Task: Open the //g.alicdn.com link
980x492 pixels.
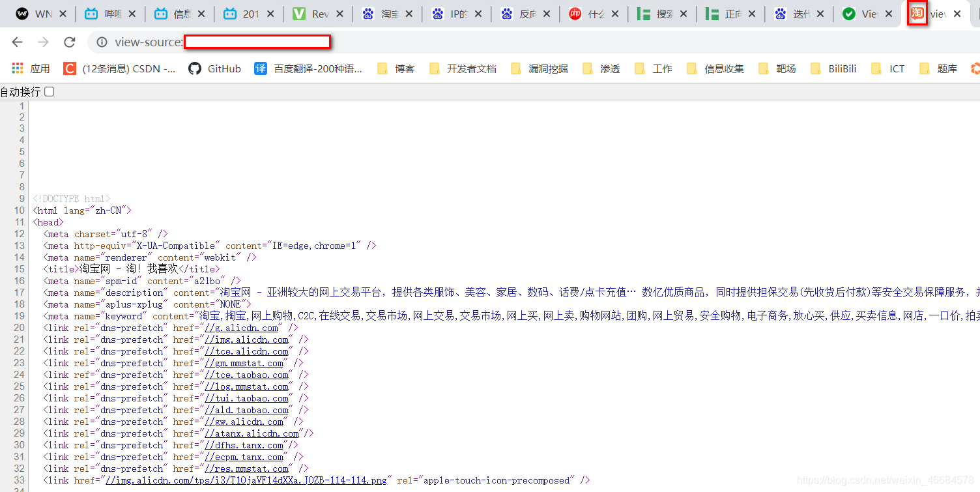Action: 242,328
